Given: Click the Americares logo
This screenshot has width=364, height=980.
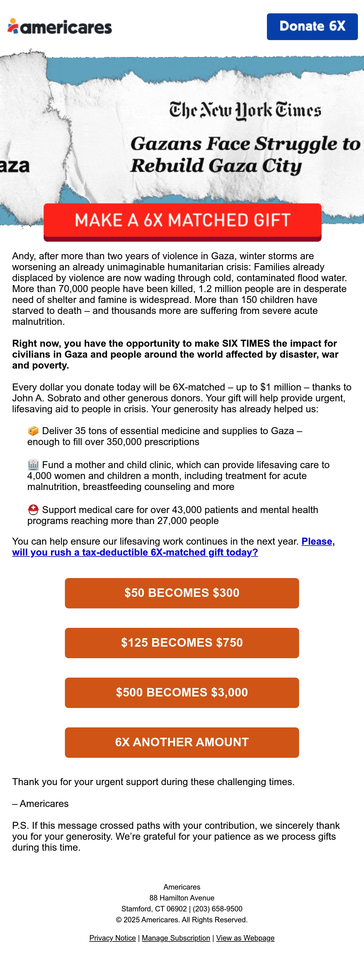Looking at the screenshot, I should click(x=60, y=27).
